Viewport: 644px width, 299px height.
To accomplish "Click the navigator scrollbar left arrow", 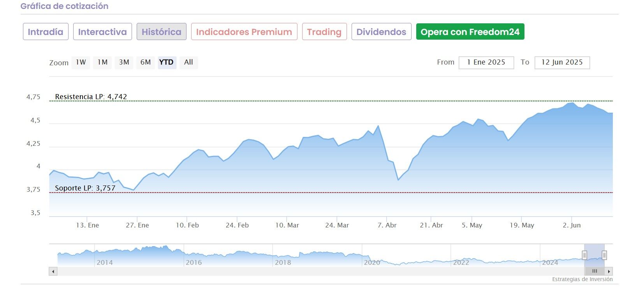I will click(53, 271).
